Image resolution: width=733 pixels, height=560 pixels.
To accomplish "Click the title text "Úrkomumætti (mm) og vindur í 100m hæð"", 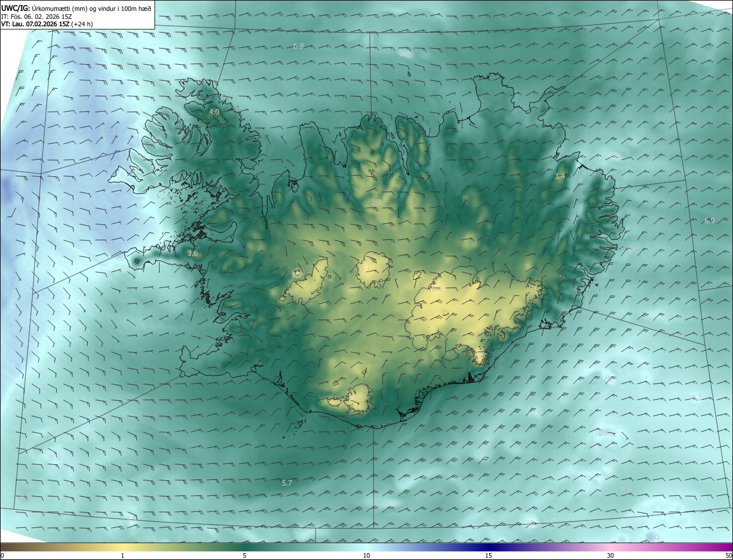I will 92,8.
